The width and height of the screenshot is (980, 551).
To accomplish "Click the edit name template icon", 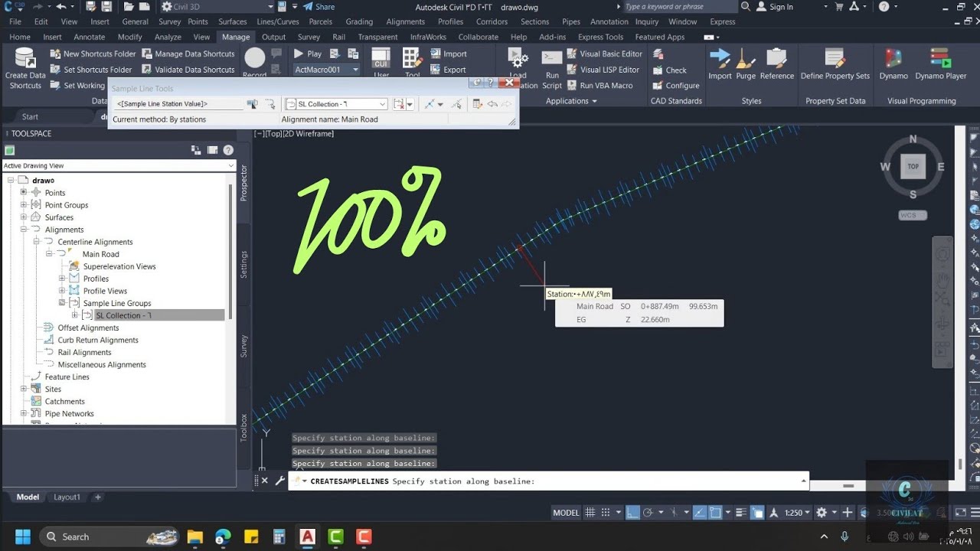I will 252,104.
